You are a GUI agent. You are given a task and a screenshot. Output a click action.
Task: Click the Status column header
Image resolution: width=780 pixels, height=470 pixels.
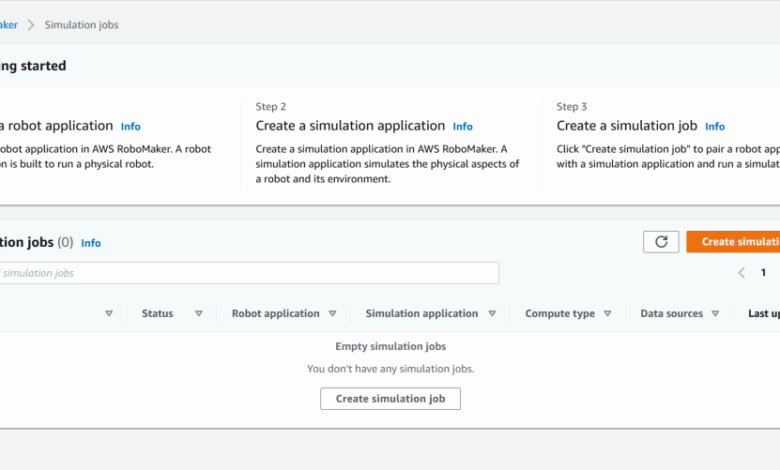(x=157, y=313)
